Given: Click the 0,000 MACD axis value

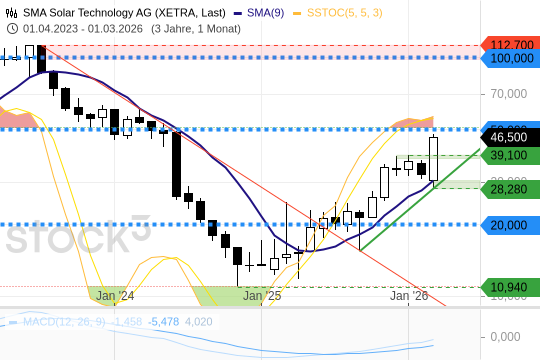Looking at the screenshot, I should (505, 337).
